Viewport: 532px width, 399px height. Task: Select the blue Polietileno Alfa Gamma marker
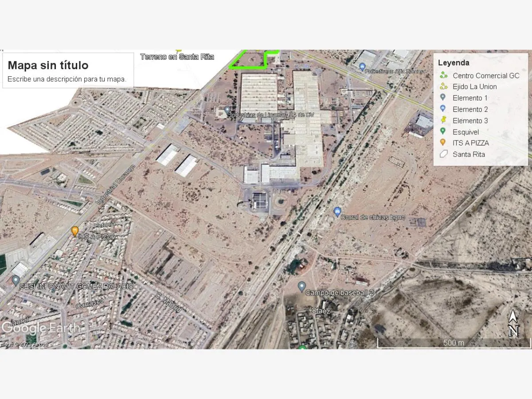click(362, 67)
